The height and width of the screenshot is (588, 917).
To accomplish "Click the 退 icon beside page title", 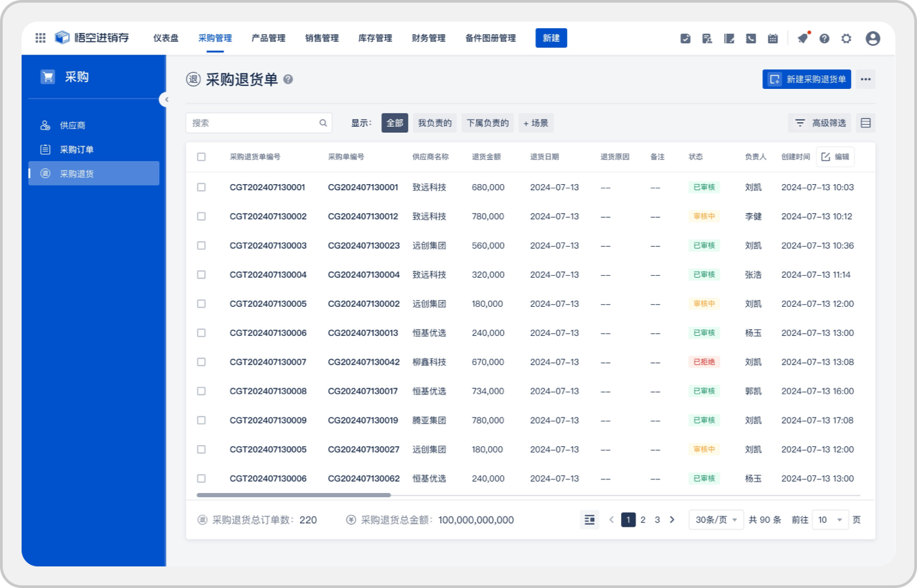I will point(194,80).
